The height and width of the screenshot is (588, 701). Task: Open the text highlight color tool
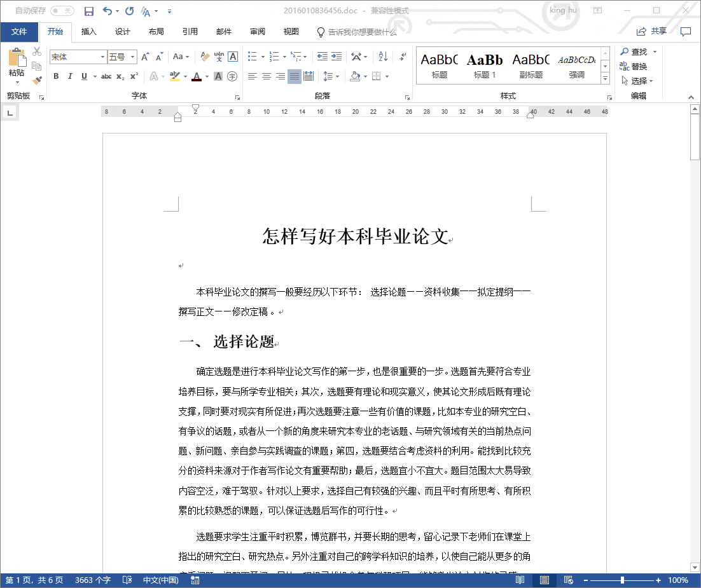[174, 76]
